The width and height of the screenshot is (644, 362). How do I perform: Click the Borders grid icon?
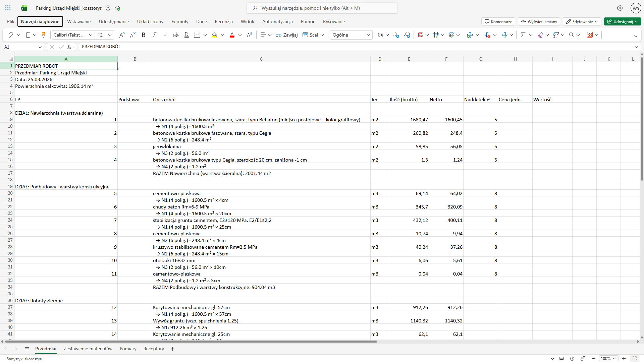click(x=197, y=35)
